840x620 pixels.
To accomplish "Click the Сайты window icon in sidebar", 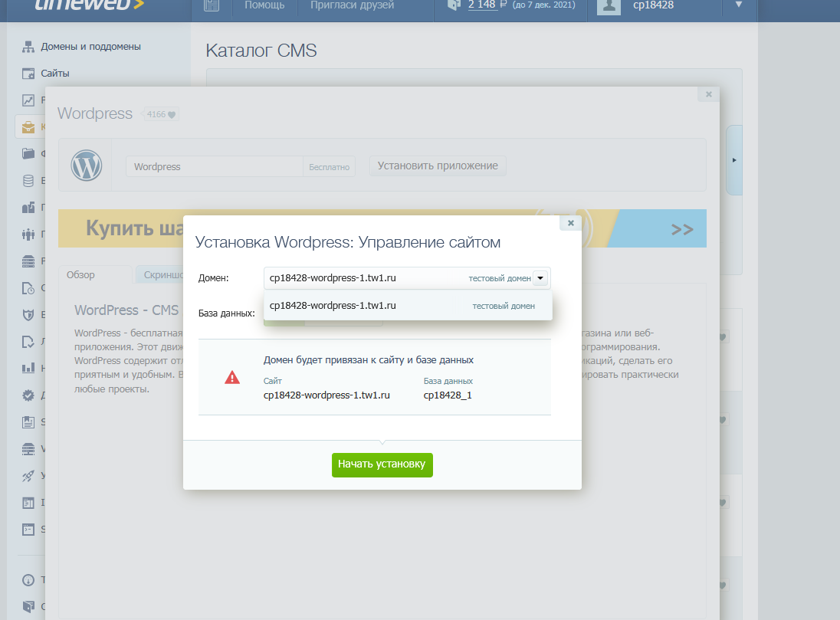I will click(28, 74).
